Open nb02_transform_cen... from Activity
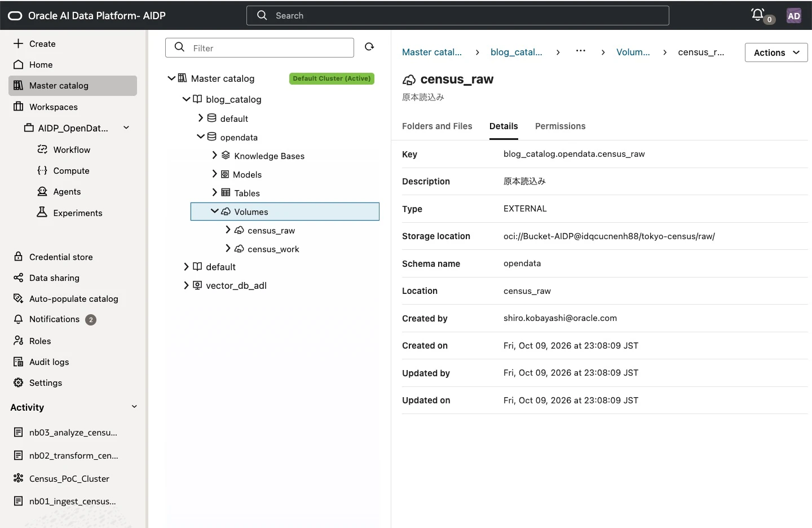This screenshot has width=812, height=528. pyautogui.click(x=73, y=456)
